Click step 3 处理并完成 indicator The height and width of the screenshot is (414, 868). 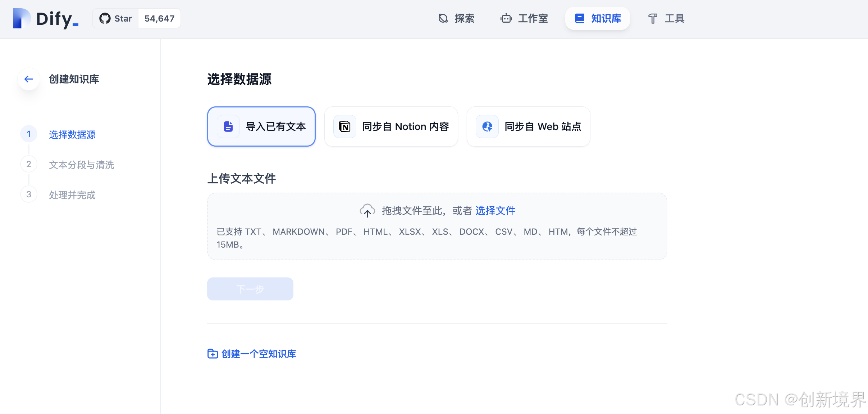[28, 194]
